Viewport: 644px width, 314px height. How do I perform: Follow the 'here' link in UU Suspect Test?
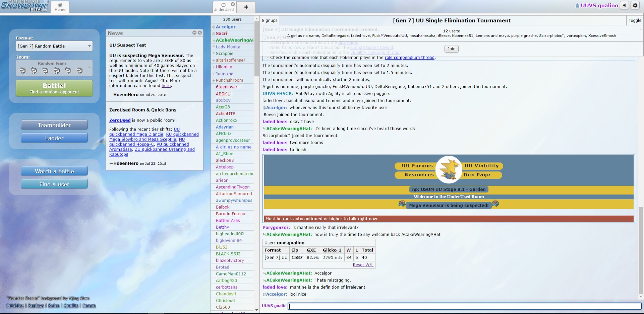pos(166,86)
